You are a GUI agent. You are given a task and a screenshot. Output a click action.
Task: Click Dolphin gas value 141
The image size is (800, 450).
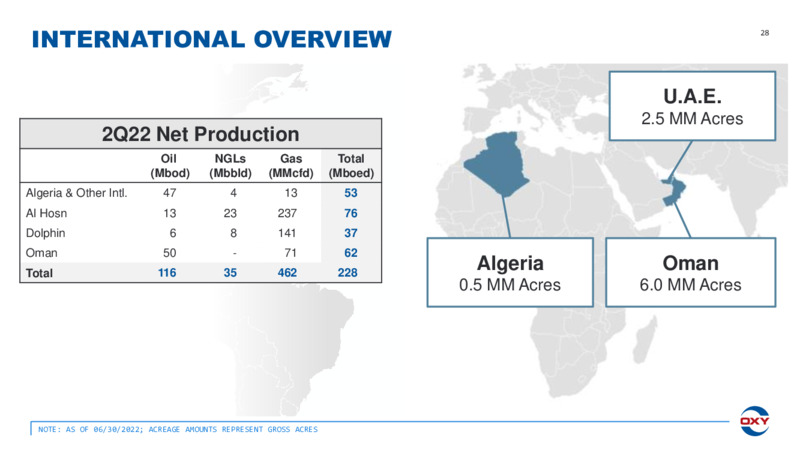(287, 233)
